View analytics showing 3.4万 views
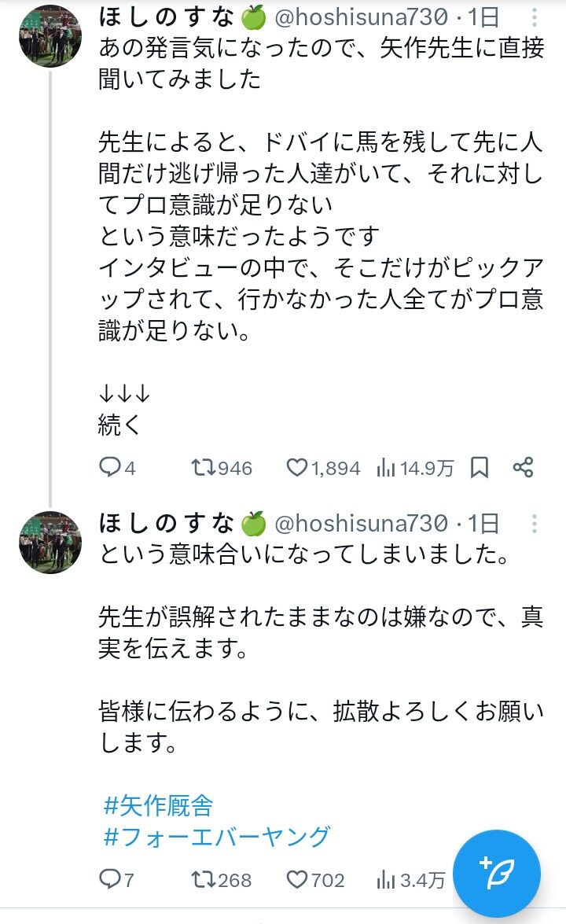The height and width of the screenshot is (924, 566). pyautogui.click(x=410, y=881)
